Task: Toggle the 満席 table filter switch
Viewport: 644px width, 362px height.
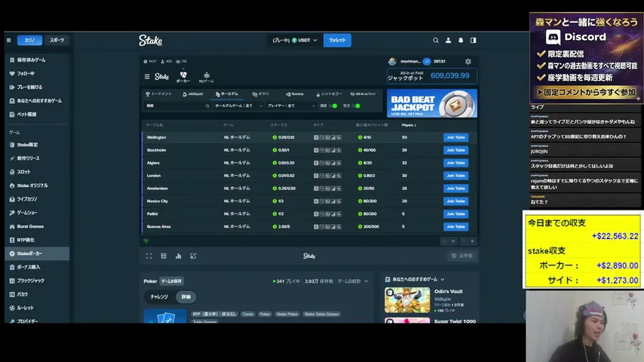Action: (334, 106)
